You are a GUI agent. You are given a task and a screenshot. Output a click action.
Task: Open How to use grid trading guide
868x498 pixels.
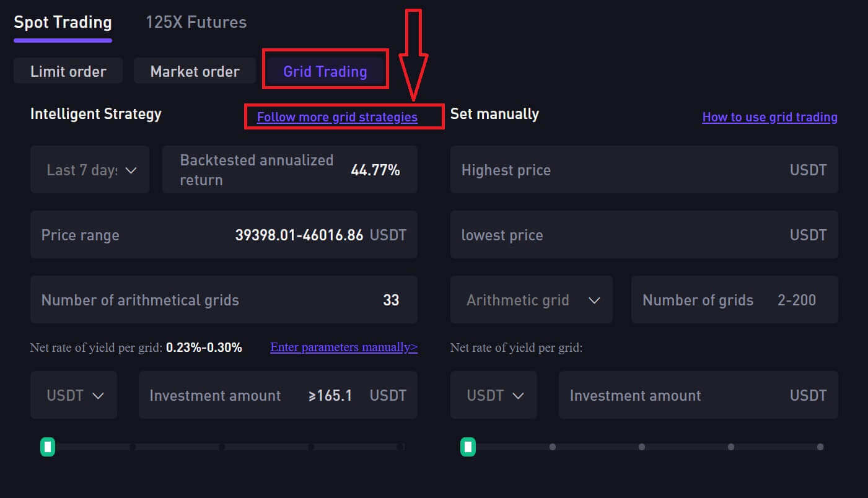pyautogui.click(x=769, y=116)
